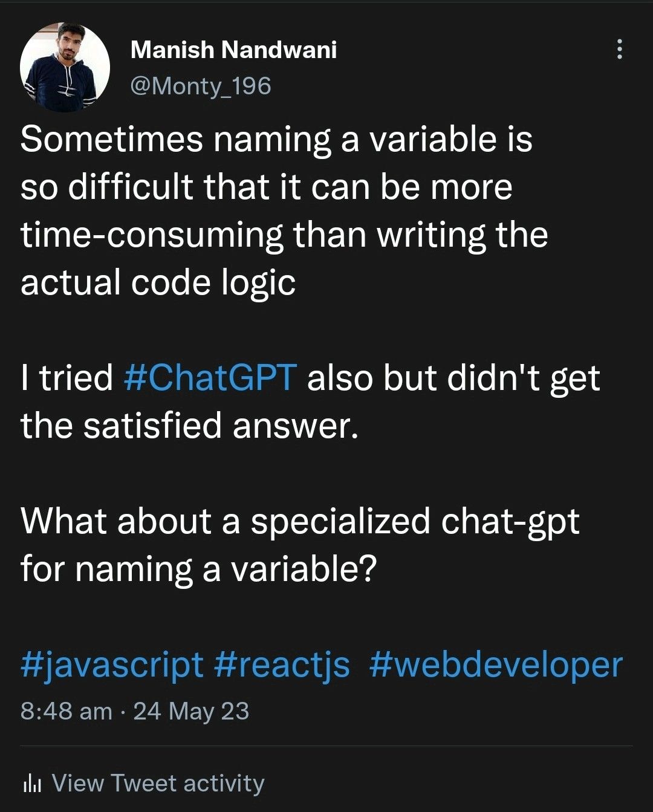653x812 pixels.
Task: Open the tweet's three-dot more options menu
Action: pyautogui.click(x=619, y=49)
